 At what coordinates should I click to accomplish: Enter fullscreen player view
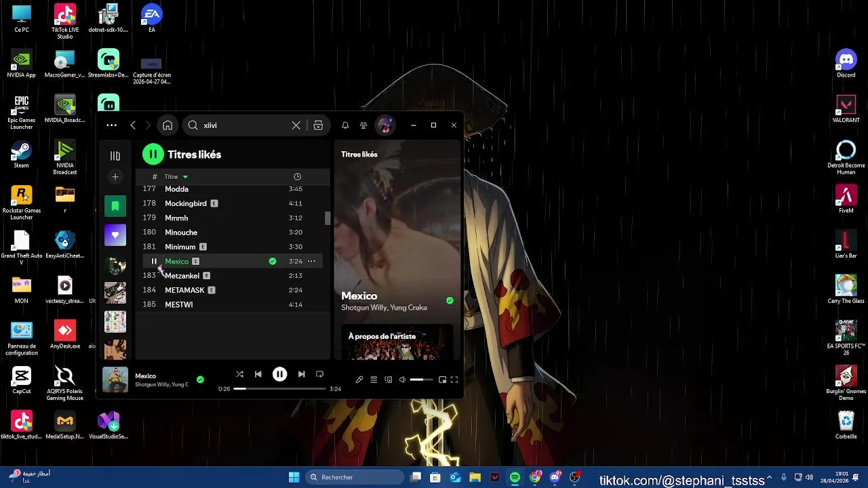tap(454, 380)
